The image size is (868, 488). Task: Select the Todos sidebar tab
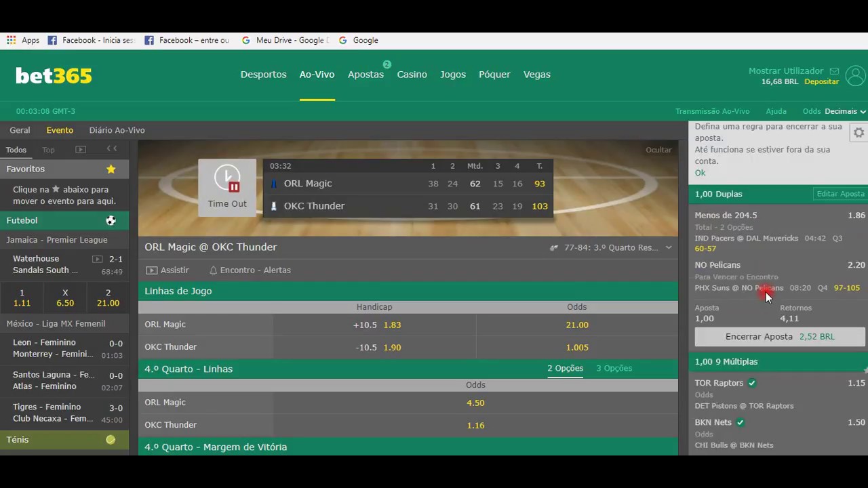pyautogui.click(x=16, y=150)
